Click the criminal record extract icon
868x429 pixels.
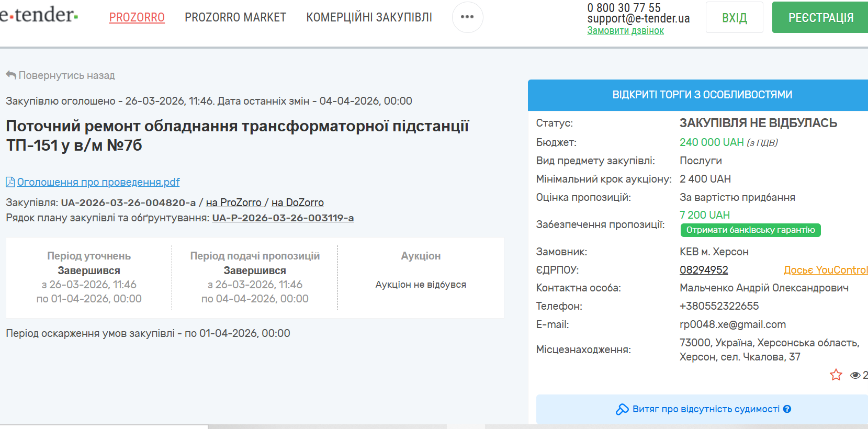click(622, 409)
